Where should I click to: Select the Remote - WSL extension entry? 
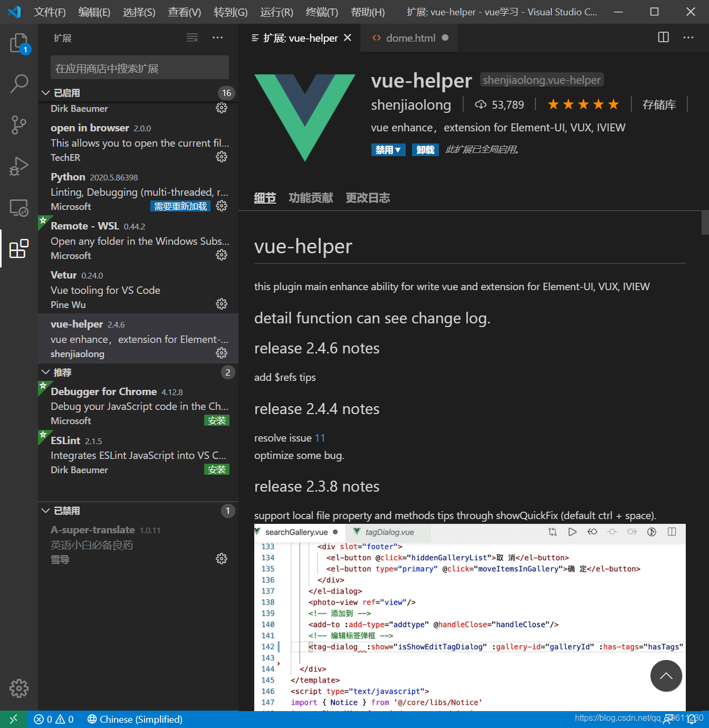pyautogui.click(x=138, y=240)
